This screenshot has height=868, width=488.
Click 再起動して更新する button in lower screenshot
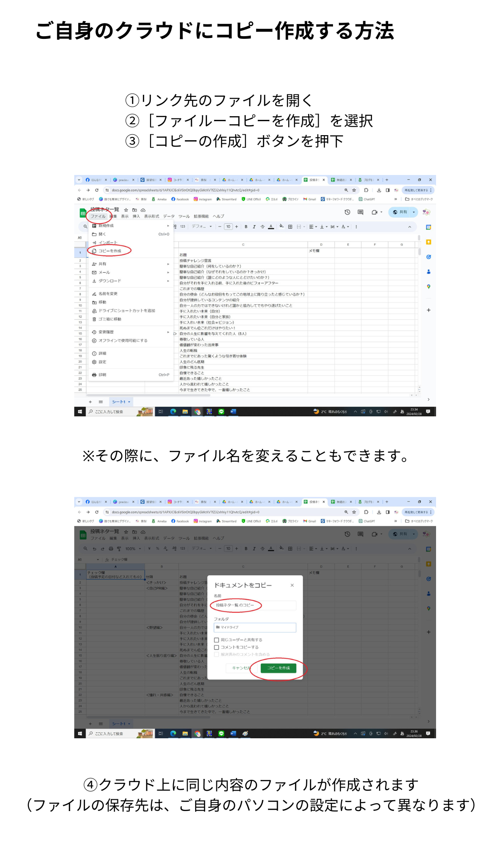click(418, 512)
